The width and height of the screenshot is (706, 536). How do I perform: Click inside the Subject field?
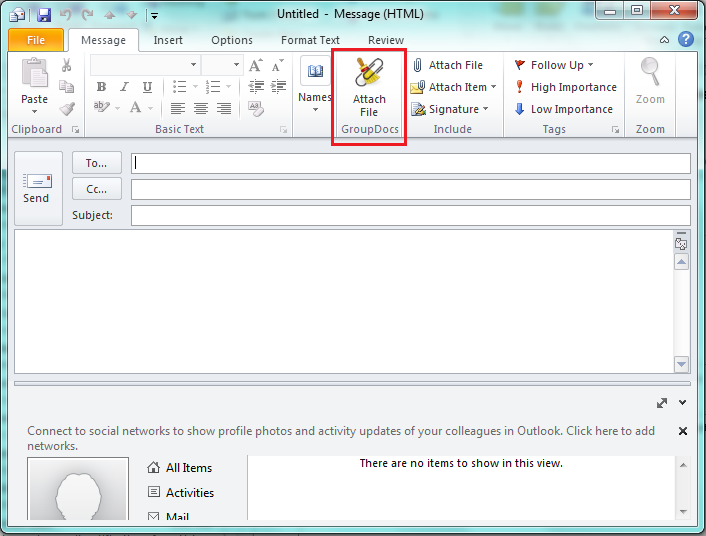click(x=410, y=215)
